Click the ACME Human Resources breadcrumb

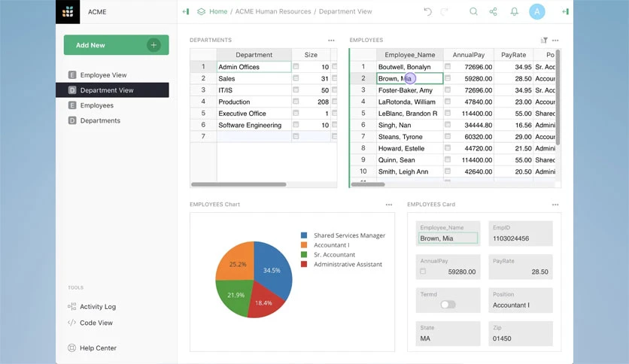[x=273, y=11]
